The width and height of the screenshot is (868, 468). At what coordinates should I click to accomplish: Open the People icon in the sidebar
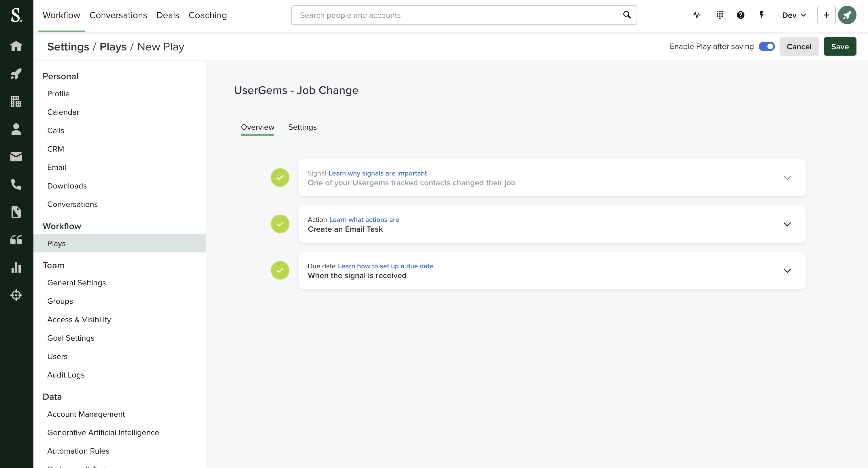(16, 129)
